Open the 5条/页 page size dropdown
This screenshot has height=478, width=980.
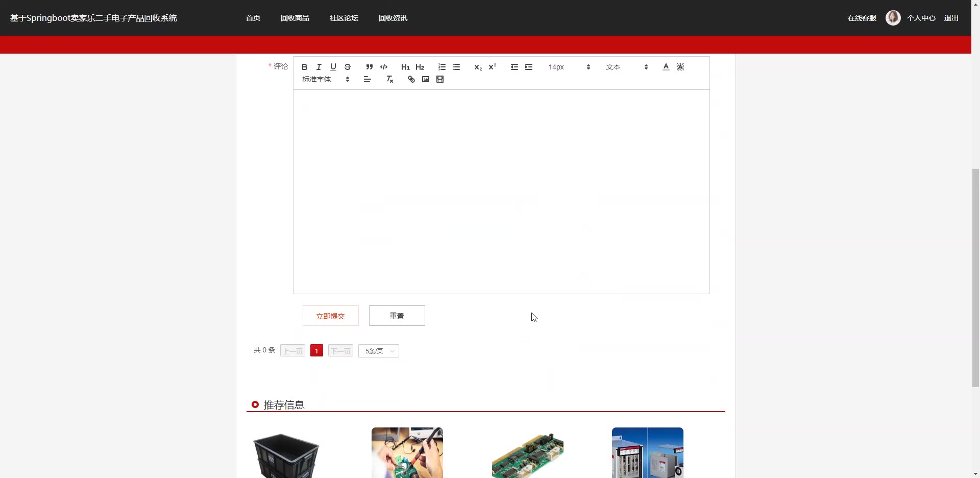379,351
